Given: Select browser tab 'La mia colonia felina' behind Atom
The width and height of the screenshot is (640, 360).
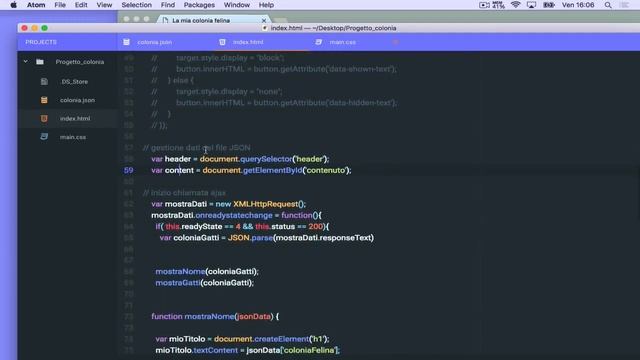Looking at the screenshot, I should coord(201,20).
